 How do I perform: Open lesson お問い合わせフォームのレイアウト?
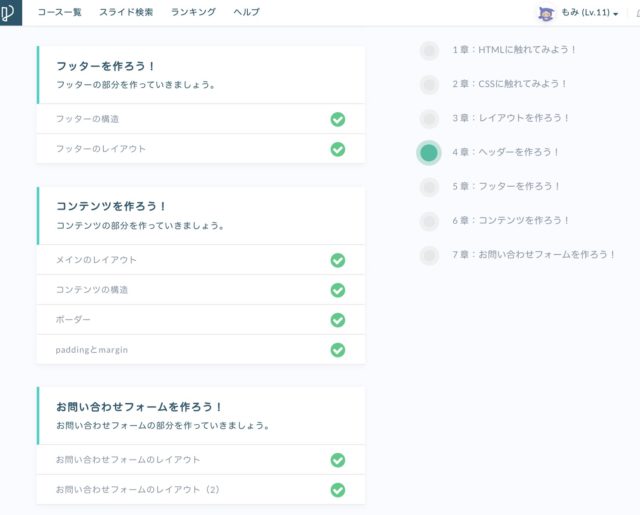click(x=200, y=460)
